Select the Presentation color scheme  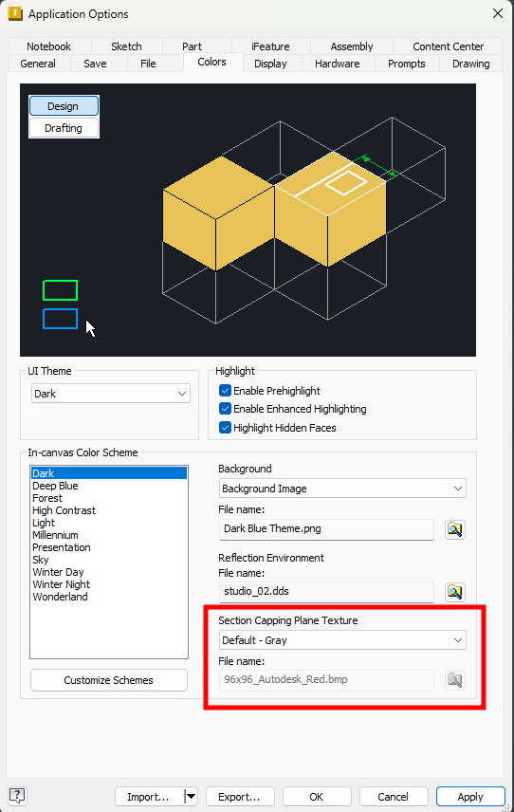point(109,547)
